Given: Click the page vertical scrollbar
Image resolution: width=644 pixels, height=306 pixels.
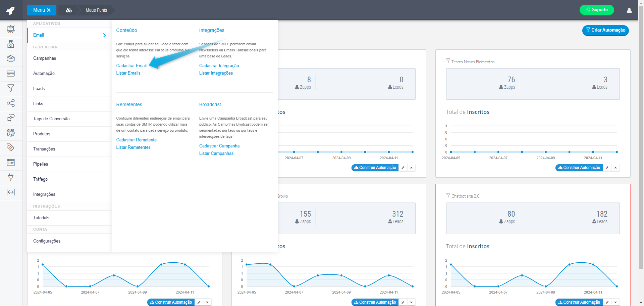Looking at the screenshot, I should 641,134.
